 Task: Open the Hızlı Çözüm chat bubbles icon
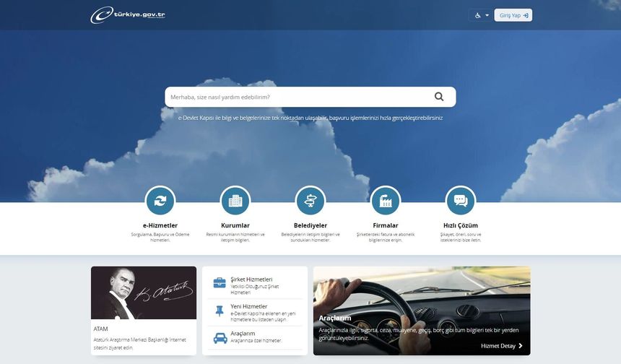pos(461,201)
